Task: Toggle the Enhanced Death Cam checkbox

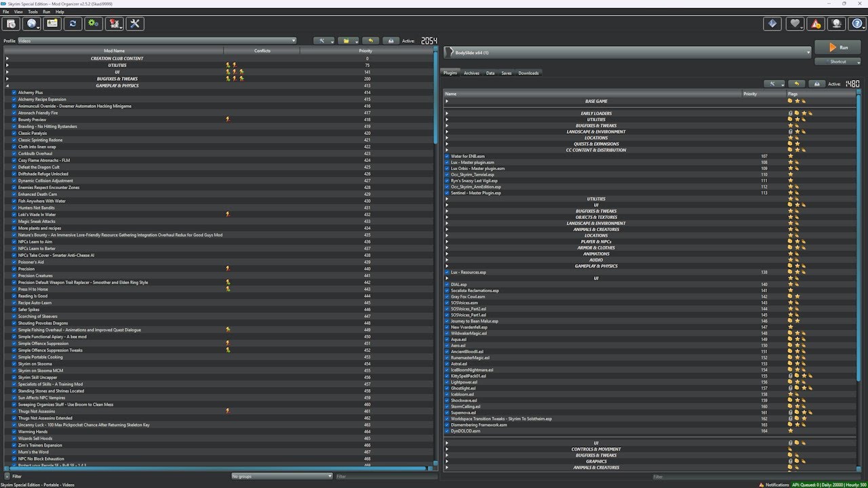Action: pyautogui.click(x=14, y=194)
